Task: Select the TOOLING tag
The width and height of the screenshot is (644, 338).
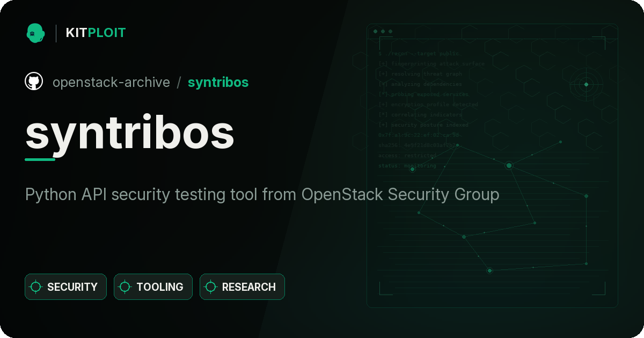Action: coord(153,287)
